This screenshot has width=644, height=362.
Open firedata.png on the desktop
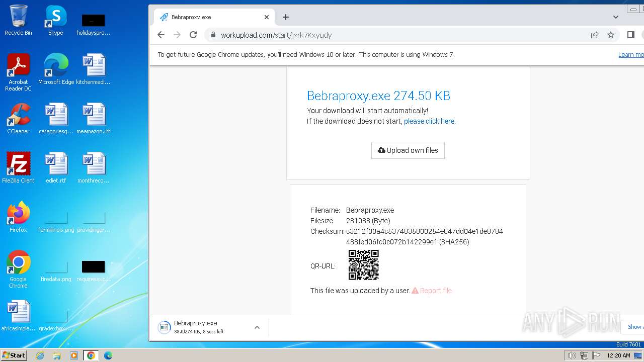[56, 270]
